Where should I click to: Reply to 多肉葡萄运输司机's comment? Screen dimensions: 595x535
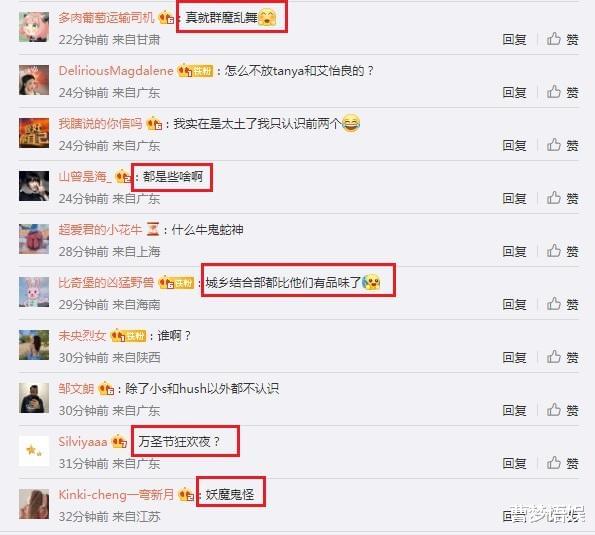point(514,39)
